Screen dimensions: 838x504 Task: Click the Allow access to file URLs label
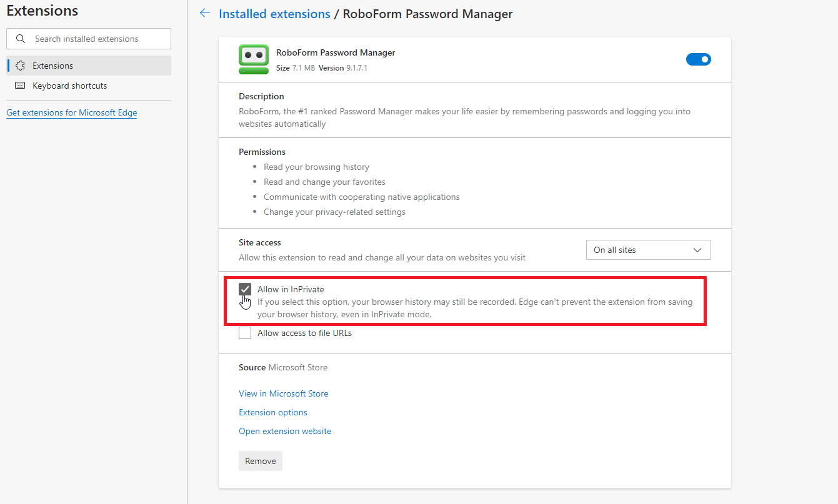tap(304, 333)
